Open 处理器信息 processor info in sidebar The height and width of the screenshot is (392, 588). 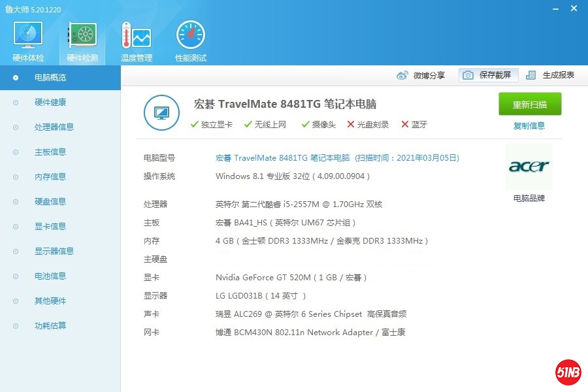click(x=54, y=127)
